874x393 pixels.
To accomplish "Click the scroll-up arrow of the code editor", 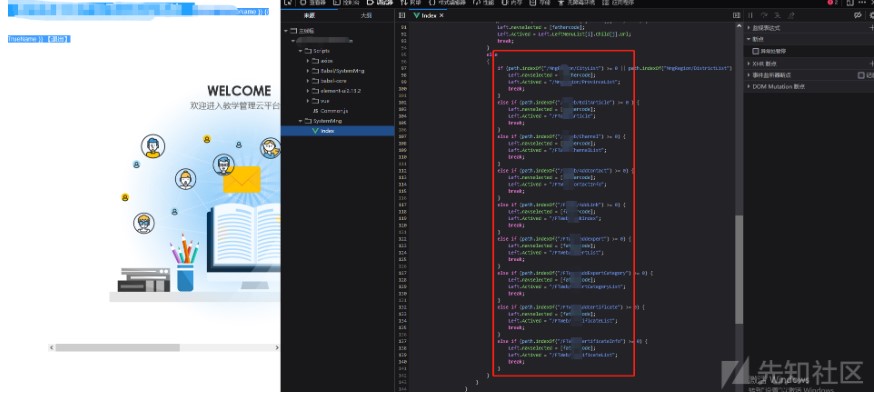I will tap(739, 27).
